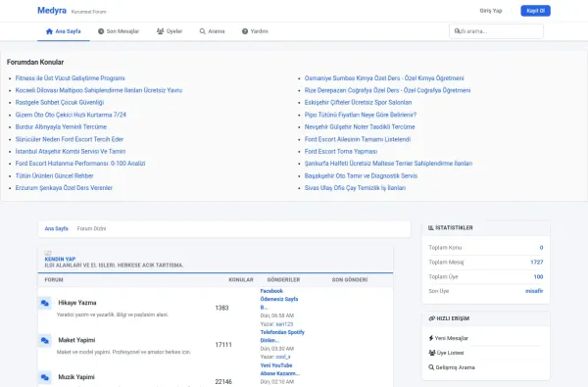Click the folder icon above KENDİN YAP

48,253
